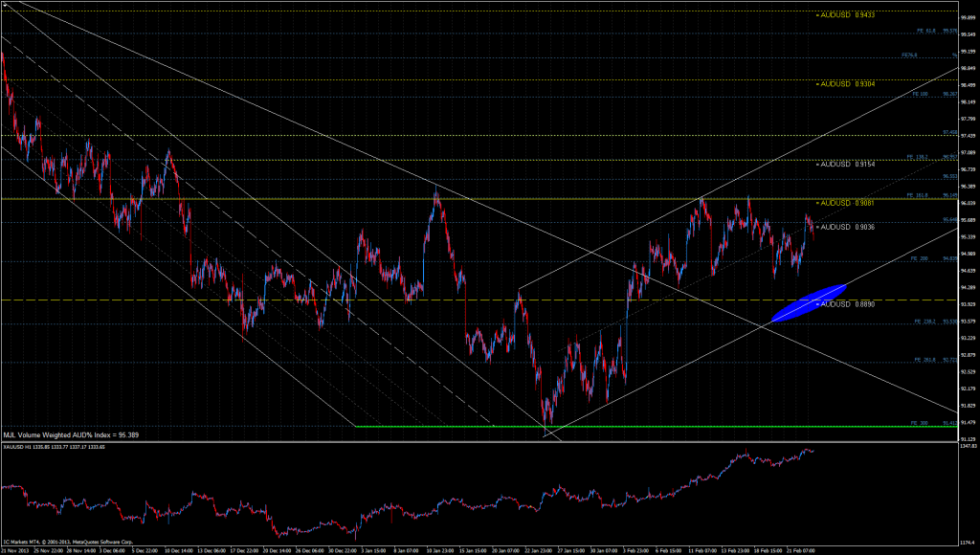The width and height of the screenshot is (980, 555).
Task: Click the MJL Volume Weighted AUD% Index label
Action: pos(71,435)
